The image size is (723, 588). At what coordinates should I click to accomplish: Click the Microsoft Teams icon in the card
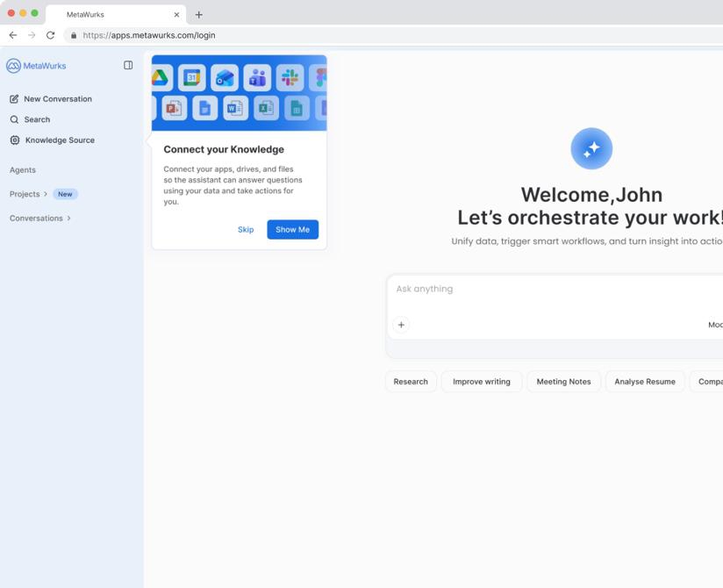[x=257, y=78]
